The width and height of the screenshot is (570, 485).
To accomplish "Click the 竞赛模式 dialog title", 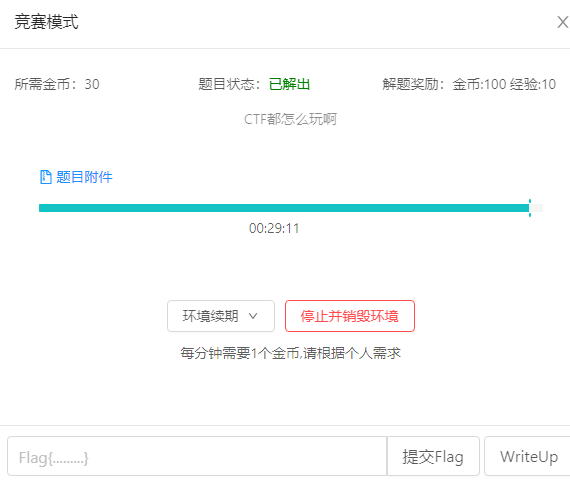I will click(46, 22).
